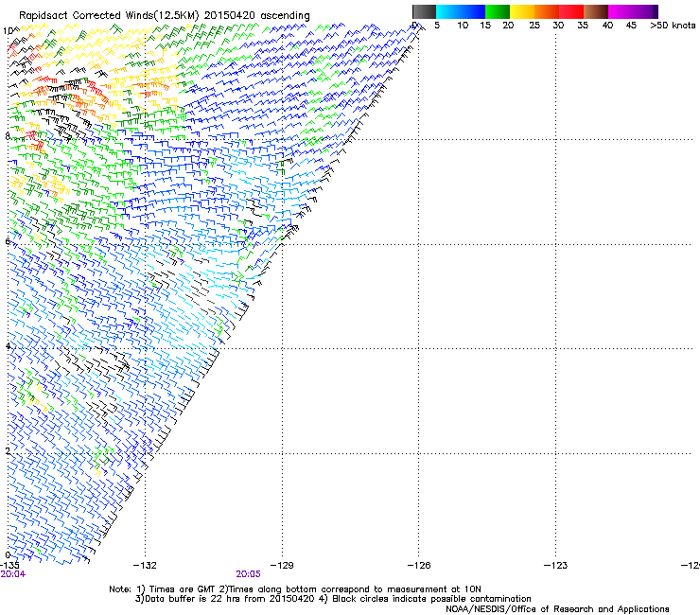Click the legend label '25'
Screen dimensions: 700x615
[x=534, y=26]
